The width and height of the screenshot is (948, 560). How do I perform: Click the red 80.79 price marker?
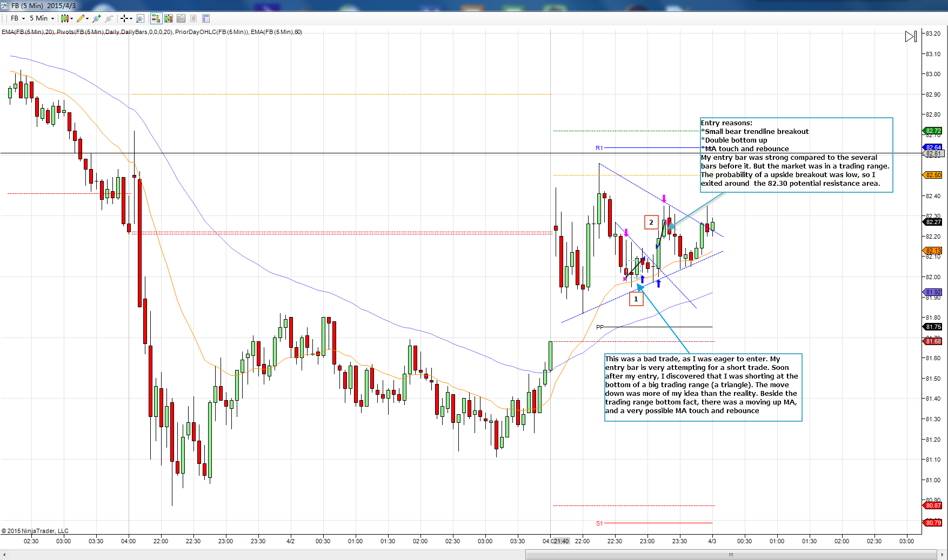click(933, 522)
